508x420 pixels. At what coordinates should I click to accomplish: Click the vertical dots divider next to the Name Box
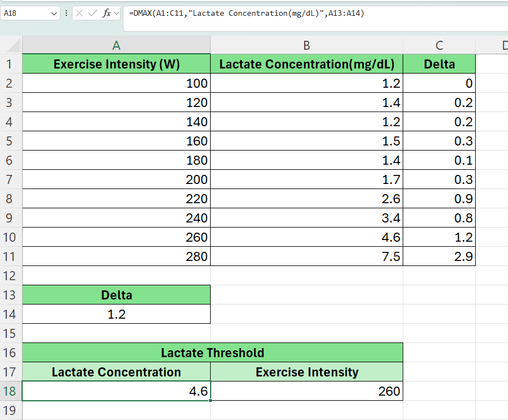pos(66,12)
